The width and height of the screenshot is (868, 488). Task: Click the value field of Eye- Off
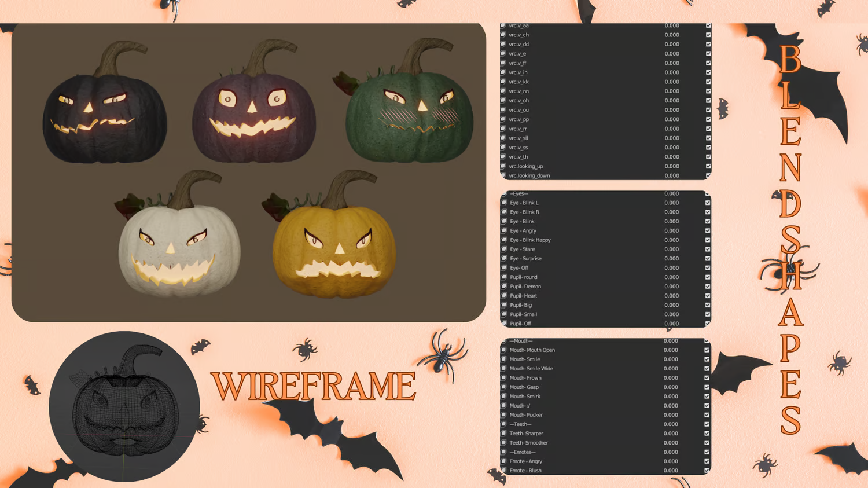671,267
